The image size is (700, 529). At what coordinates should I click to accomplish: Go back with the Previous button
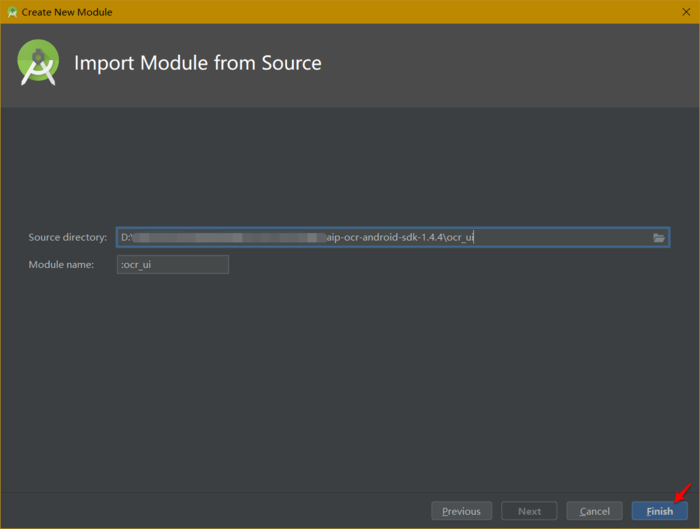click(x=461, y=511)
